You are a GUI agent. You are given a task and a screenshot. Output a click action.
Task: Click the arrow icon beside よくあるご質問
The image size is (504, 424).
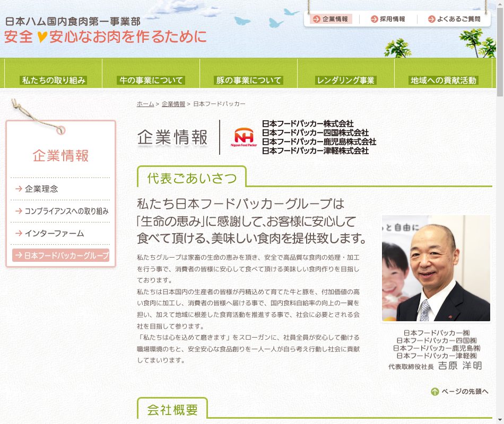click(431, 19)
